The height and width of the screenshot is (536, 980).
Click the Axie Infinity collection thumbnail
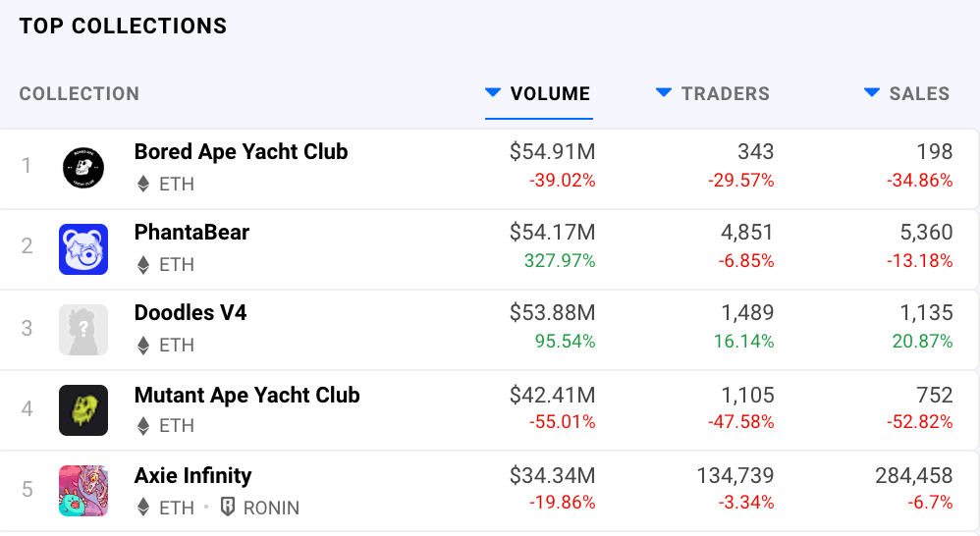[x=83, y=491]
